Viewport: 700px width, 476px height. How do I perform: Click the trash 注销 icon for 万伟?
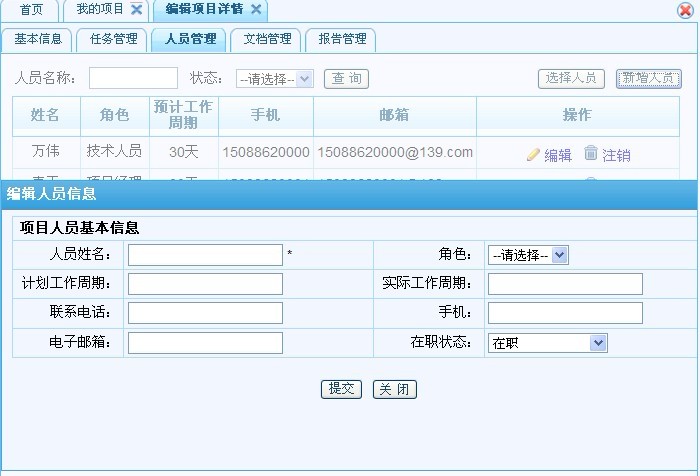pyautogui.click(x=591, y=153)
